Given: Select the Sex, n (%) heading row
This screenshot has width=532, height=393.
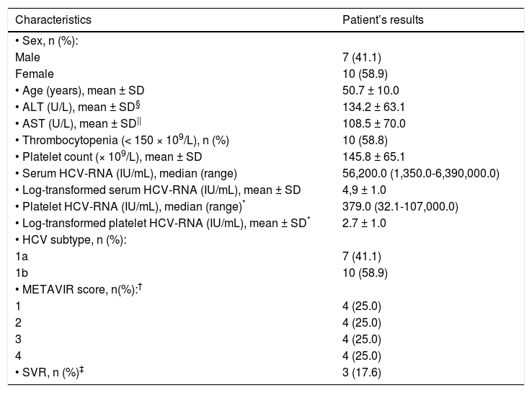Looking at the screenshot, I should coord(48,38).
